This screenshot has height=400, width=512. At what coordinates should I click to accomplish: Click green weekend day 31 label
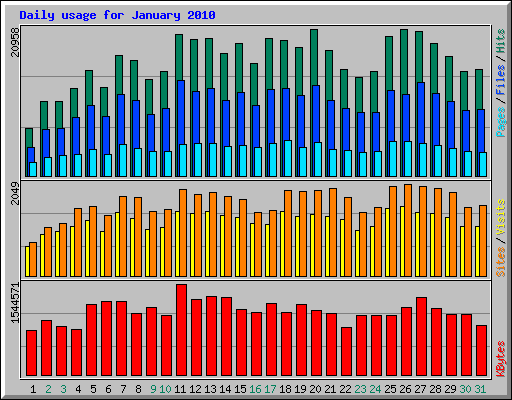coord(480,389)
